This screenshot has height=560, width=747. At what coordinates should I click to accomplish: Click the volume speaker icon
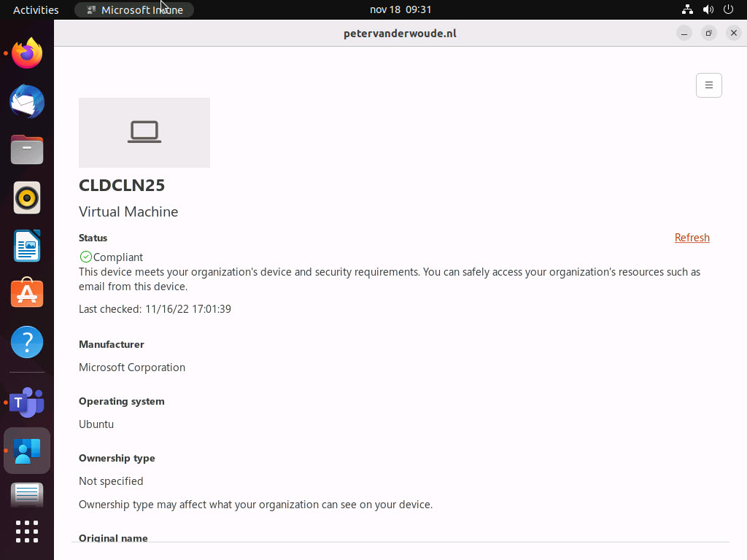(x=708, y=9)
